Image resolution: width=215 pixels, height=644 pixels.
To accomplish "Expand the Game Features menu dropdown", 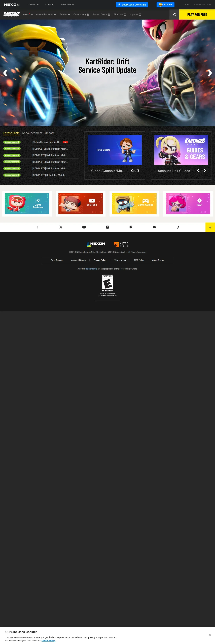I will pos(46,15).
